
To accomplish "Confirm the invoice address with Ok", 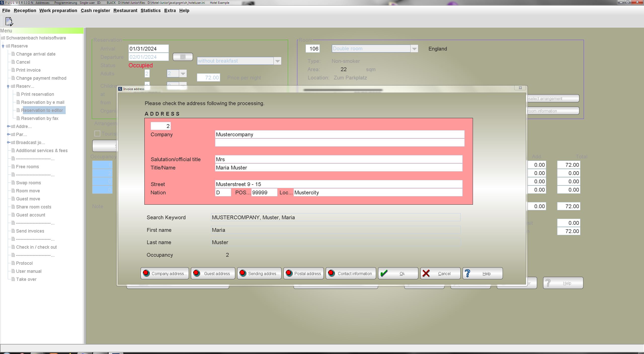I will tap(398, 273).
